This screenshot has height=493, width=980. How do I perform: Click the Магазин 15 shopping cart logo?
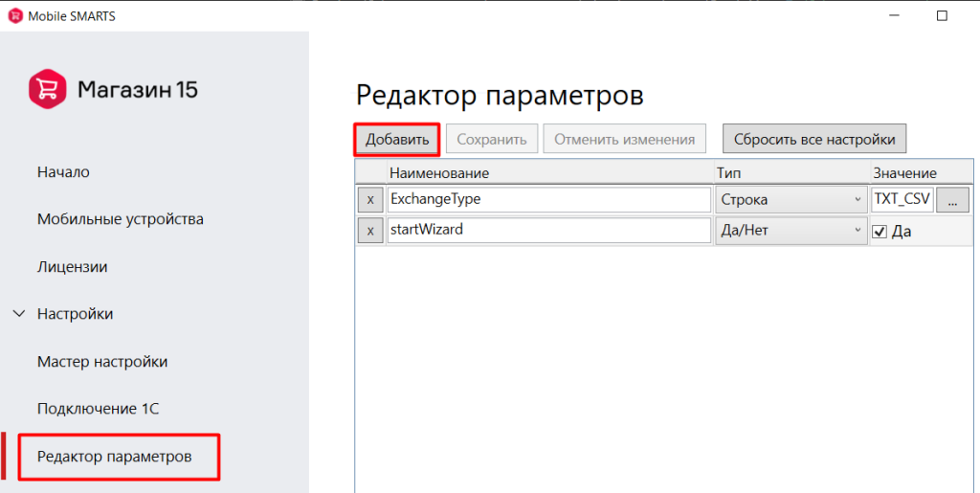point(48,89)
